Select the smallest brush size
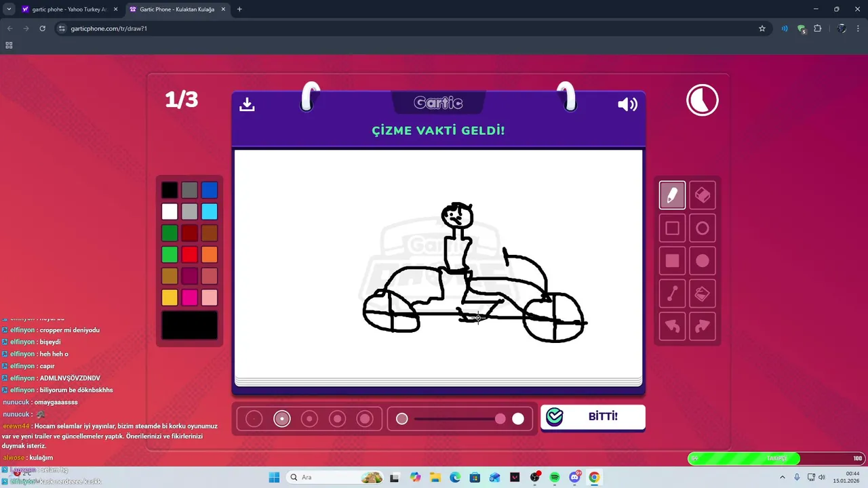868x488 pixels. 254,419
